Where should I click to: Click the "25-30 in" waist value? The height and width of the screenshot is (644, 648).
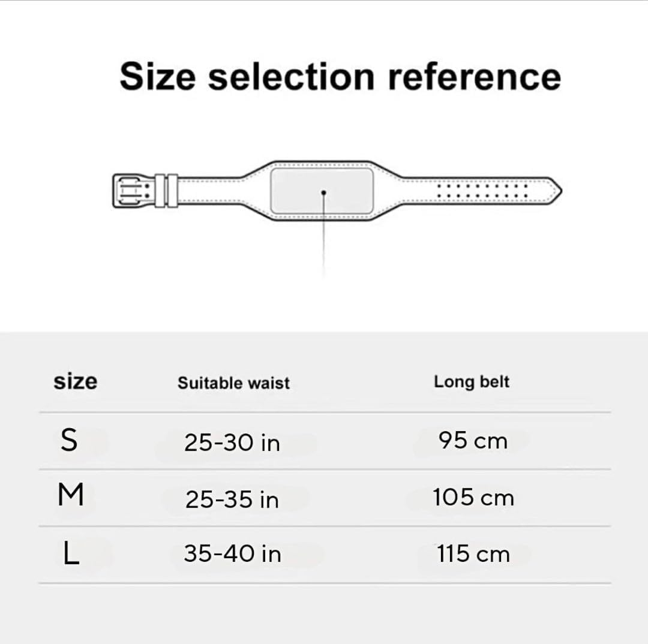point(232,443)
